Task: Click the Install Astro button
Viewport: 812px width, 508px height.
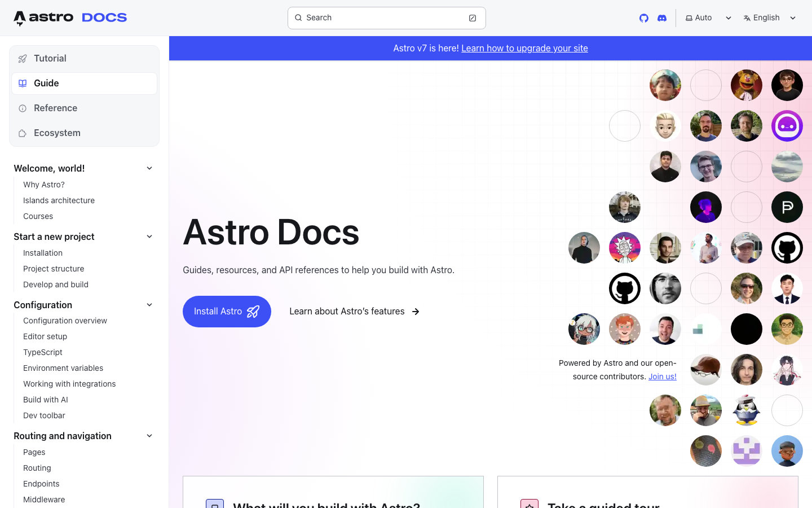Action: click(227, 312)
